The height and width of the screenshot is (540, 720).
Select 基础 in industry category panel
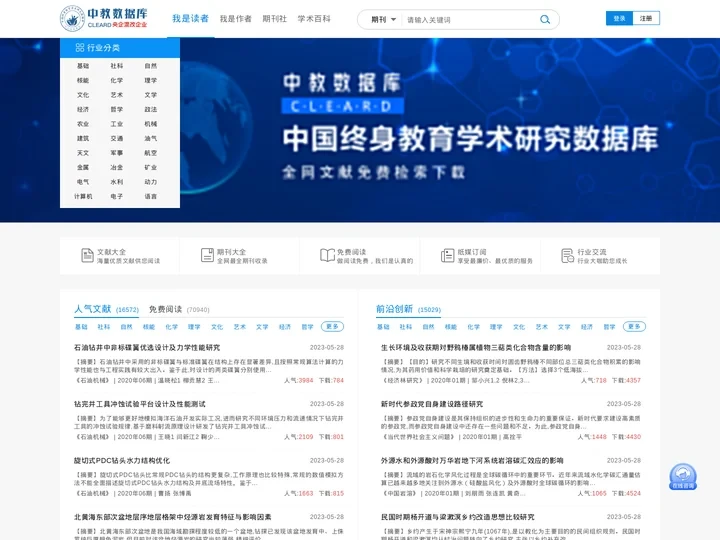[x=83, y=66]
